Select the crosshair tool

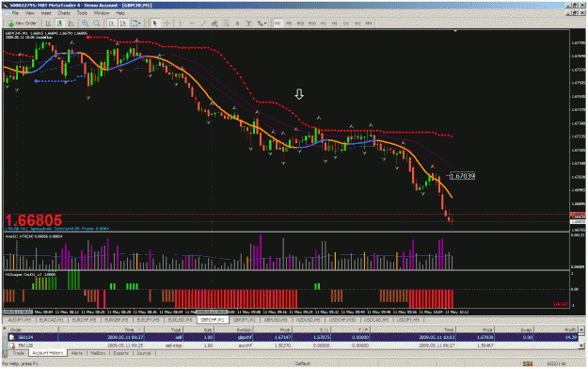click(x=167, y=24)
